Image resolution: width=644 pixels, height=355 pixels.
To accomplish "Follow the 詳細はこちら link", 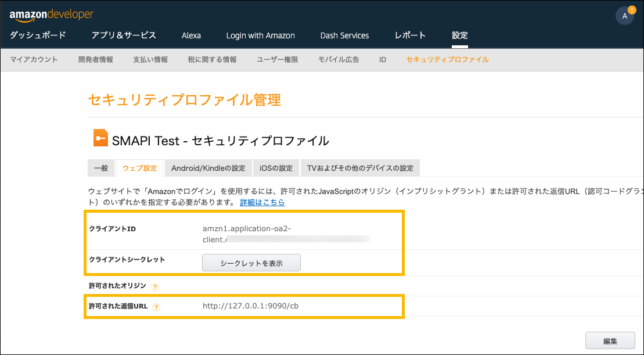I will 262,202.
